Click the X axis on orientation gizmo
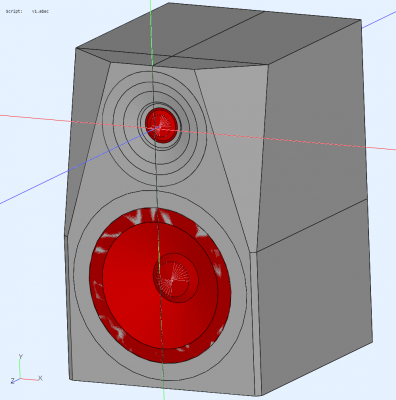396x400 pixels. tap(40, 378)
